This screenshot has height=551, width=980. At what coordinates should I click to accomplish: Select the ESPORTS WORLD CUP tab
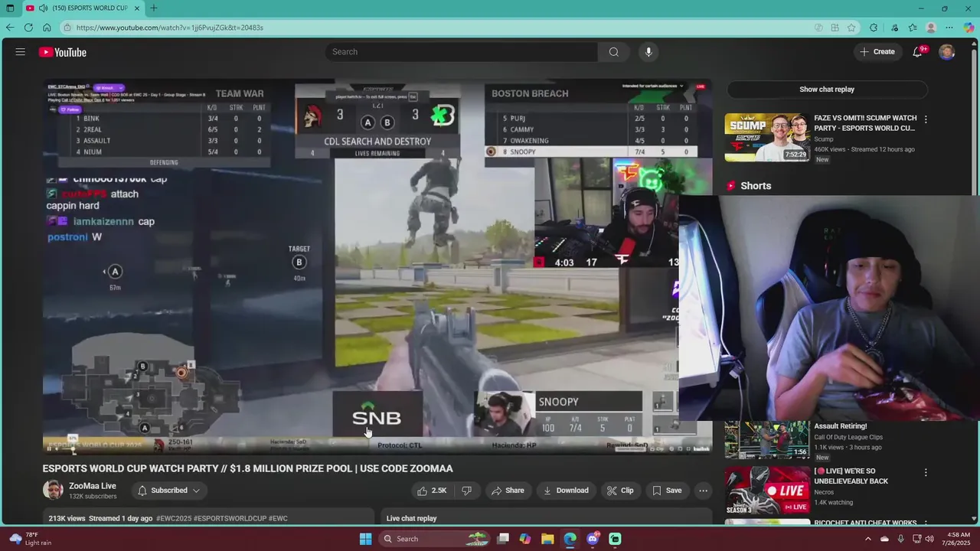(x=83, y=8)
